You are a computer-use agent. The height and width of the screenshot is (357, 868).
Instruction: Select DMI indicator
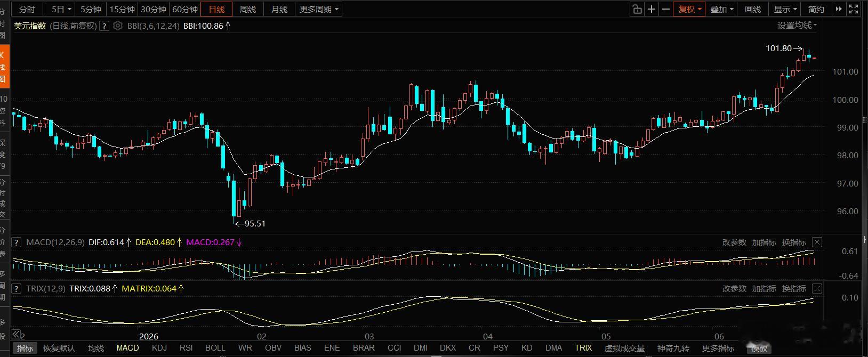point(421,348)
